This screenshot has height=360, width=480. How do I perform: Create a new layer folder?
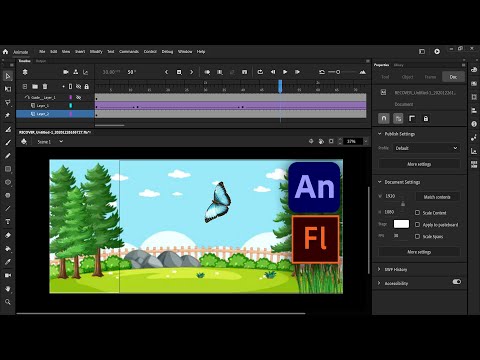[35, 87]
